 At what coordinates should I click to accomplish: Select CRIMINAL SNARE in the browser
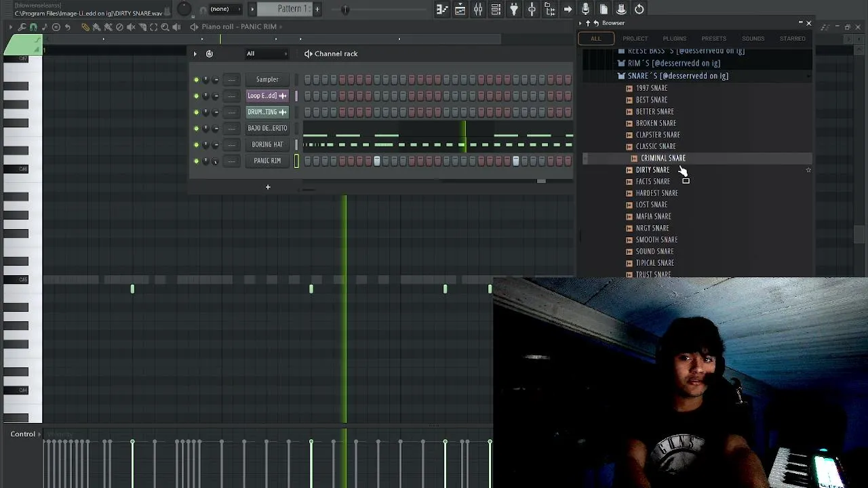(x=663, y=158)
